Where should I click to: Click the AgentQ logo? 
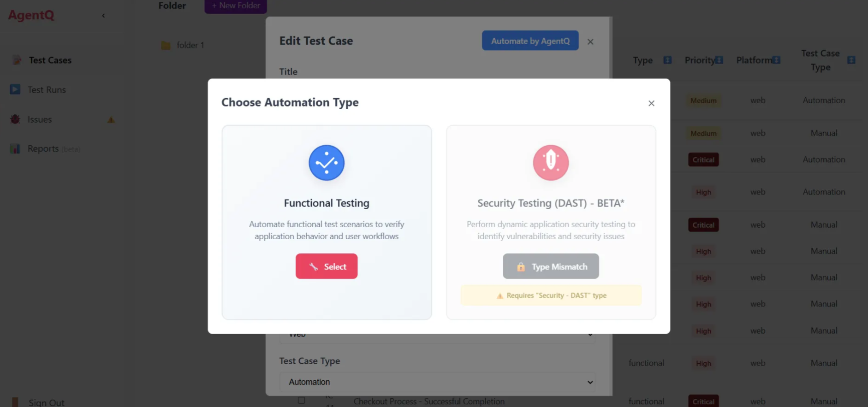coord(30,14)
